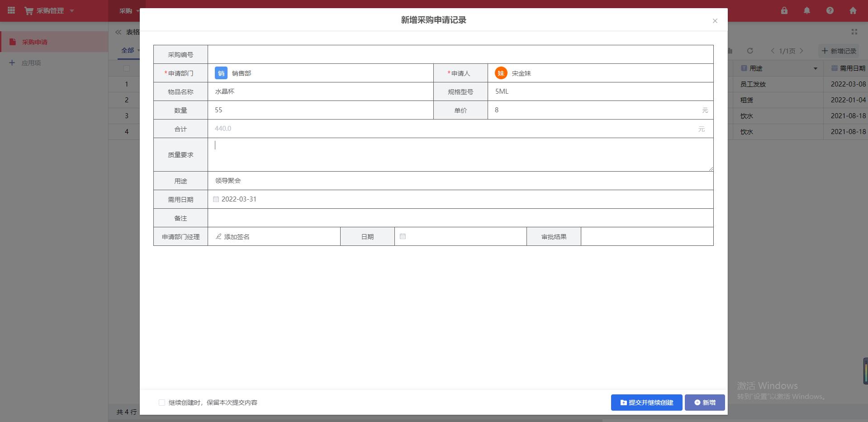Screen dimensions: 868x422
Task: Click 添加签名 to add a signature
Action: tap(233, 236)
